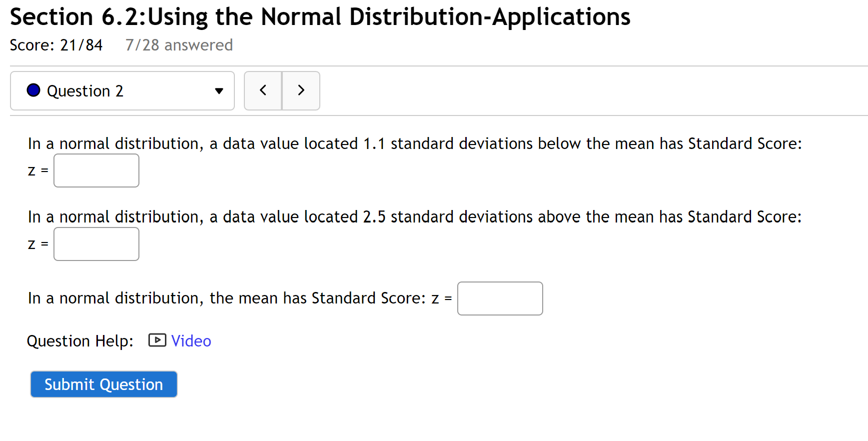Click the Score: 21/84 text
Image resolution: width=868 pixels, height=441 pixels.
56,45
